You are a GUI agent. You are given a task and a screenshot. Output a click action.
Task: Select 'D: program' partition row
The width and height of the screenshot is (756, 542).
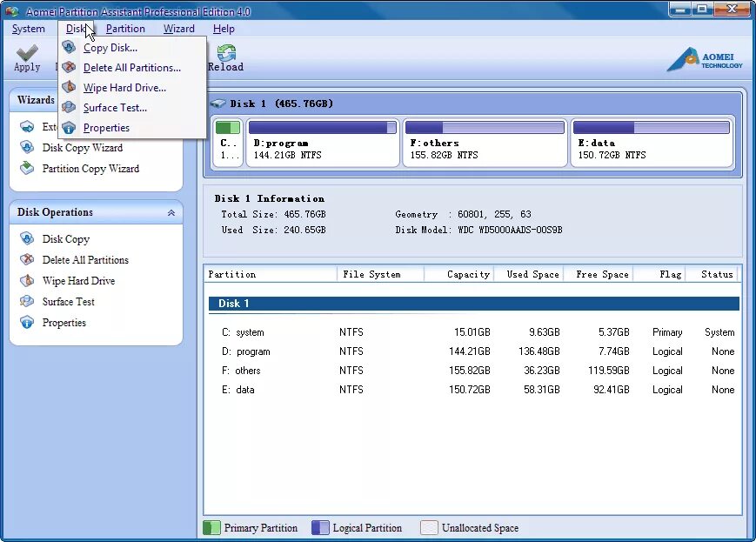click(473, 351)
